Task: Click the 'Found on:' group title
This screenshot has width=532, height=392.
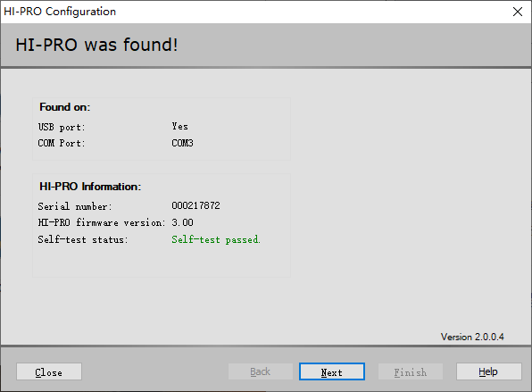Action: pos(65,107)
